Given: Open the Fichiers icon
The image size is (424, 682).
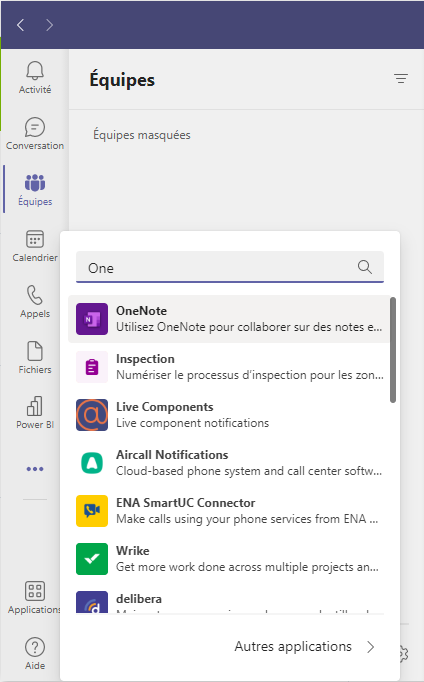Looking at the screenshot, I should pyautogui.click(x=35, y=351).
